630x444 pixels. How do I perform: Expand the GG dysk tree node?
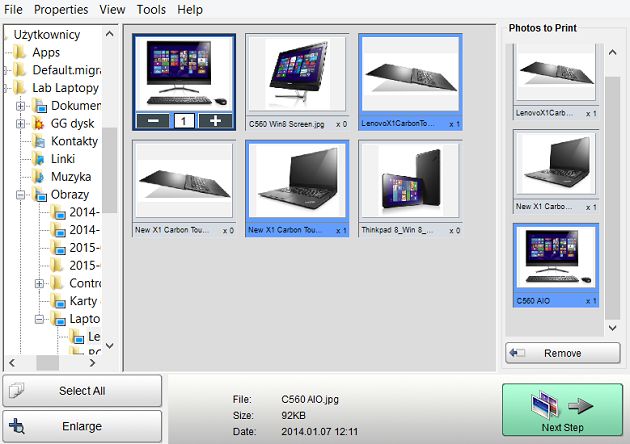(20, 124)
